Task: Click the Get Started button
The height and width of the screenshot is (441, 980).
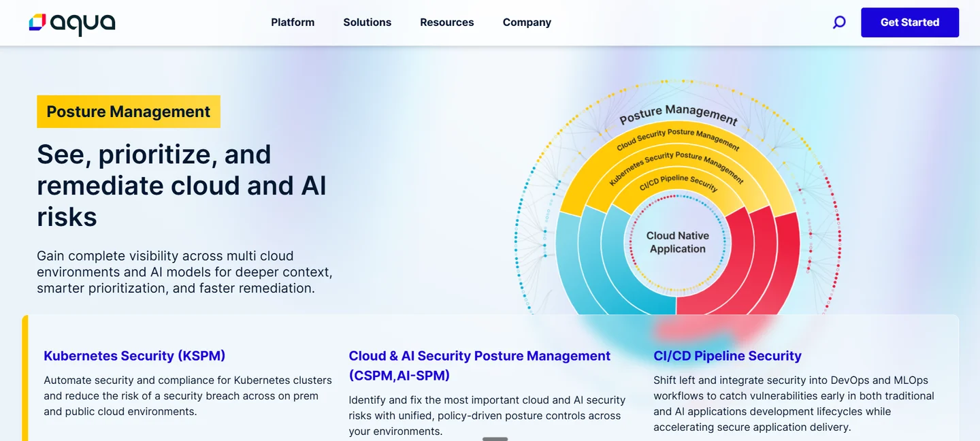Action: click(x=910, y=22)
